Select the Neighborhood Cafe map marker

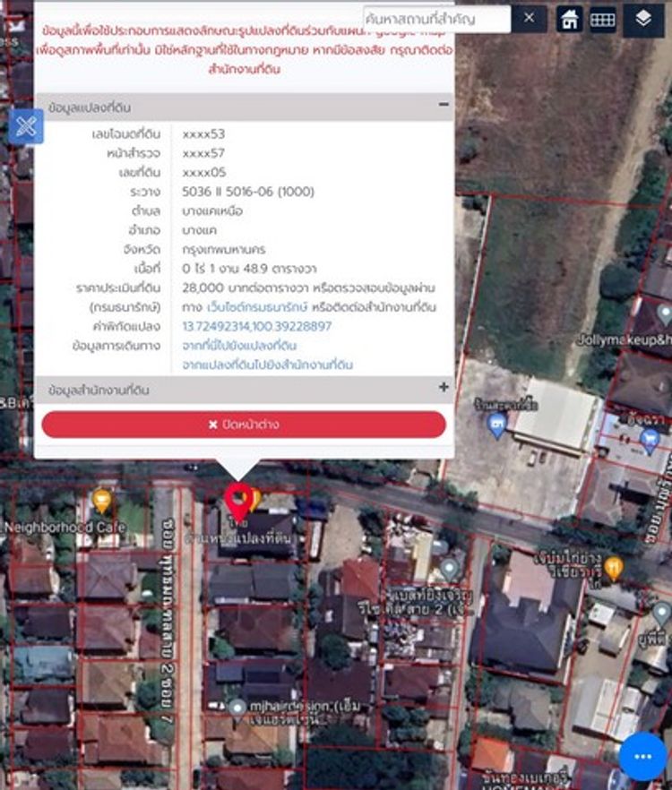click(102, 501)
